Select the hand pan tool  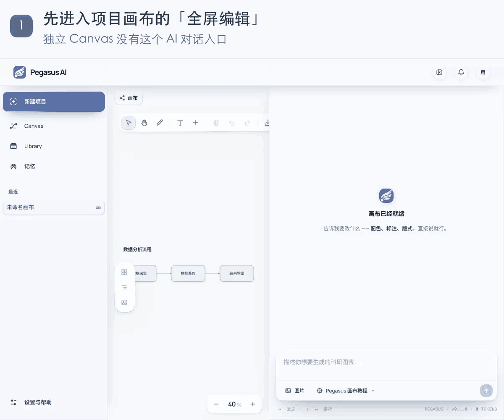144,123
